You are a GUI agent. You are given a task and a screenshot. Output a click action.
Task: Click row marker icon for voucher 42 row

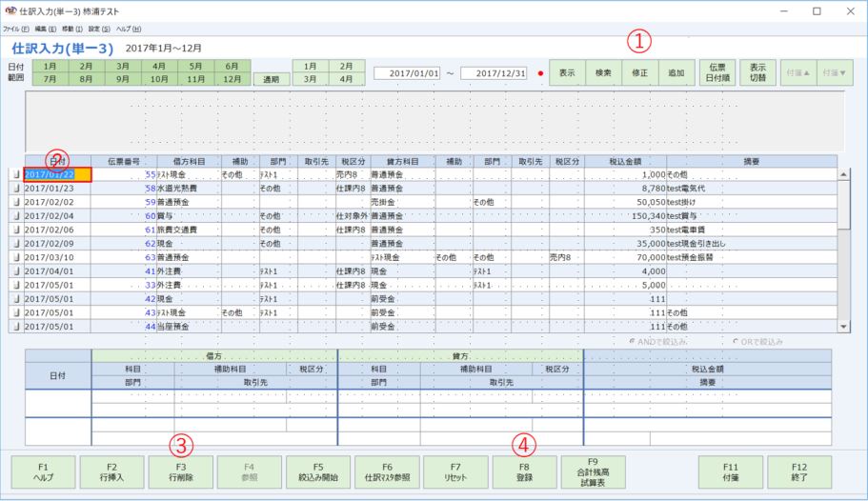coord(16,299)
